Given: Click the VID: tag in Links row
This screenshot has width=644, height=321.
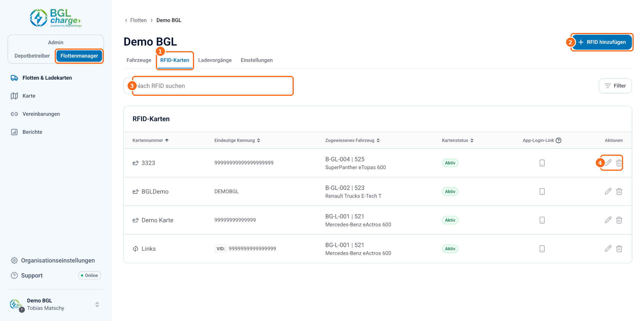Looking at the screenshot, I should coord(221,249).
